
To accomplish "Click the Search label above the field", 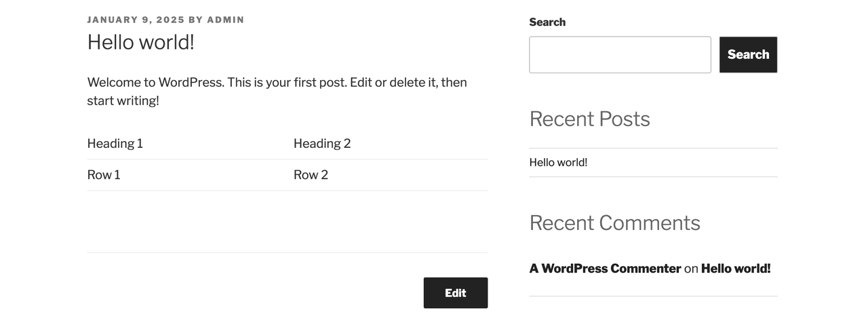I will 547,22.
